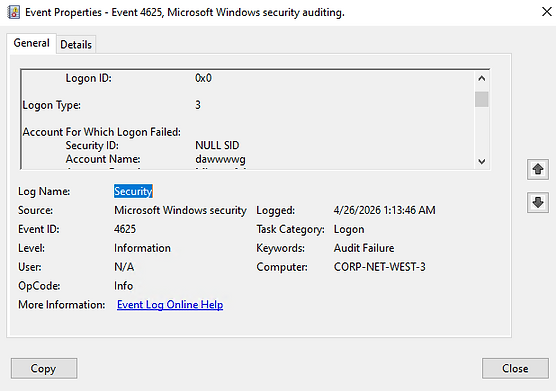556x391 pixels.
Task: Click the description scrollbar up arrow
Action: 481,78
